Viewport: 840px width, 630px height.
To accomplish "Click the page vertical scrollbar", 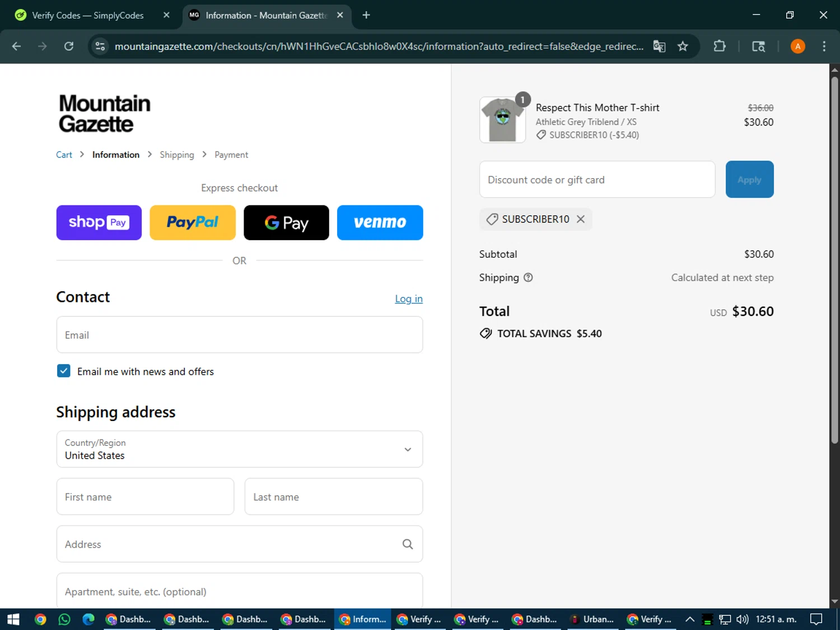I will [834, 260].
